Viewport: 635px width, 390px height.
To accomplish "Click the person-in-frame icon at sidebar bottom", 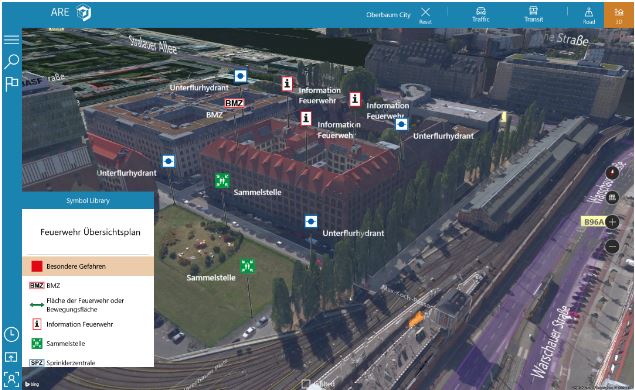I will pos(11,379).
